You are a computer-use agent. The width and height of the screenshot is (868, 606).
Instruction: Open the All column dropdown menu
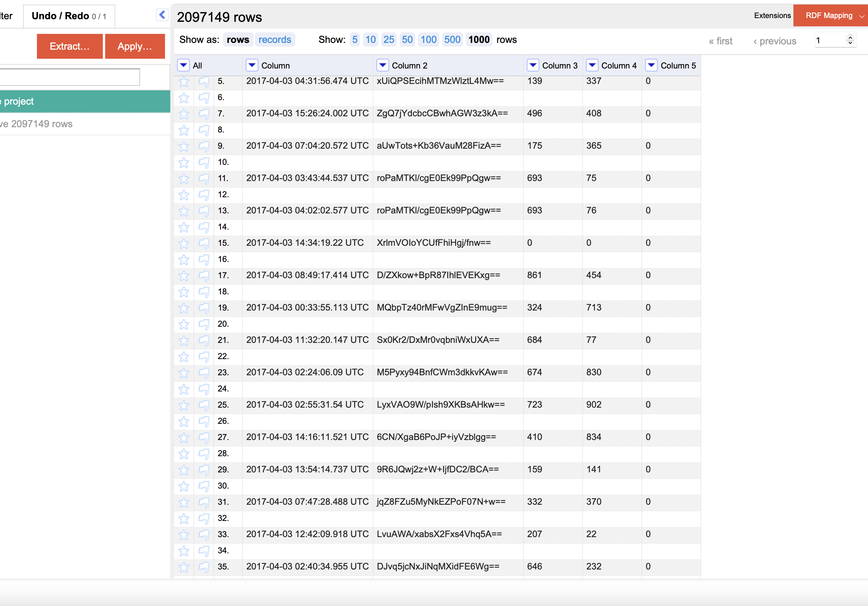click(x=183, y=65)
